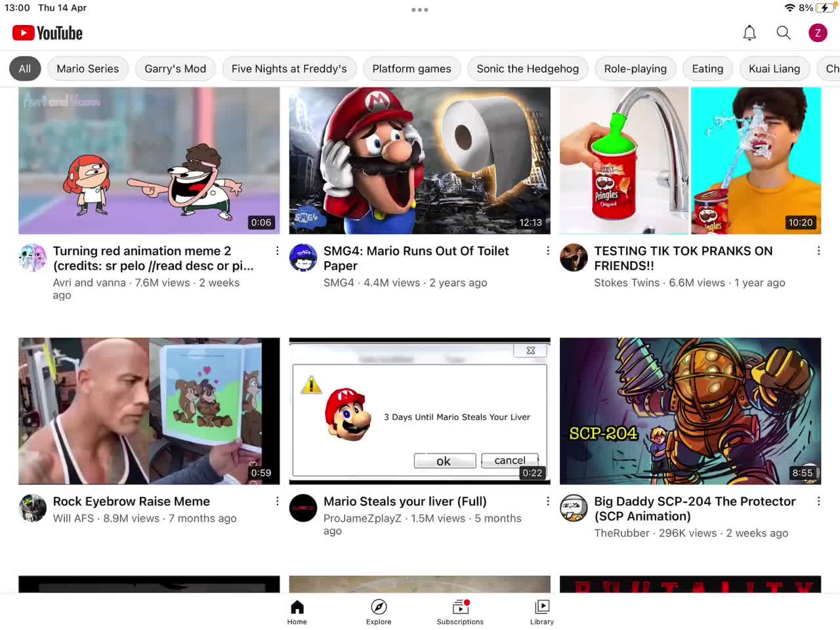The width and height of the screenshot is (840, 630).
Task: Open options for Mario Steals your liver video
Action: pyautogui.click(x=548, y=501)
